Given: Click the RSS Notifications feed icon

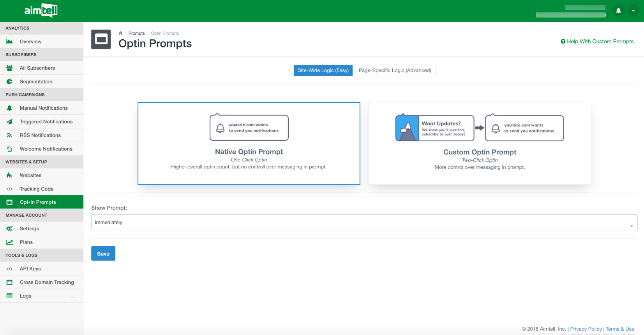Looking at the screenshot, I should pyautogui.click(x=10, y=135).
